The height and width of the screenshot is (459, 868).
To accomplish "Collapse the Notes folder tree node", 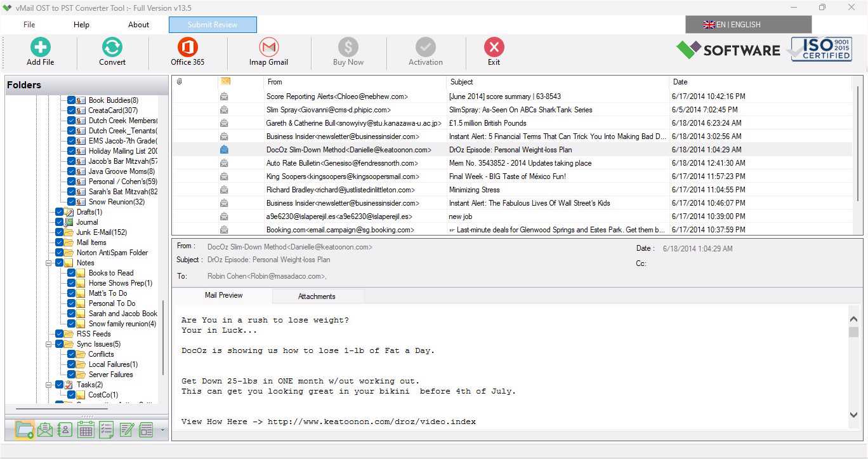I will (x=48, y=263).
